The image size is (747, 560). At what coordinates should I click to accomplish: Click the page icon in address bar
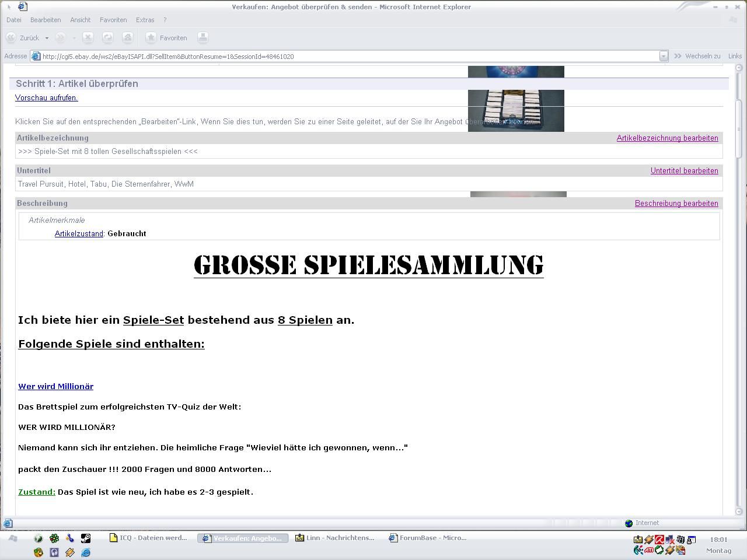coord(36,57)
